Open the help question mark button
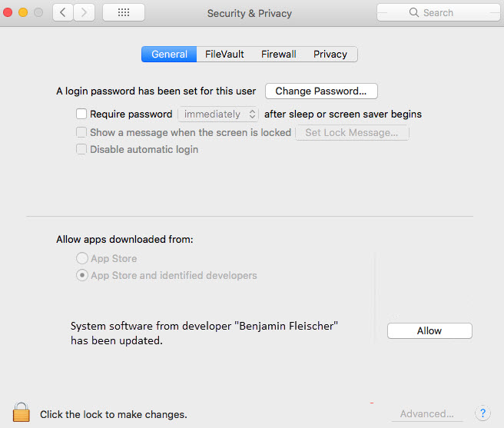The image size is (504, 428). tap(482, 413)
